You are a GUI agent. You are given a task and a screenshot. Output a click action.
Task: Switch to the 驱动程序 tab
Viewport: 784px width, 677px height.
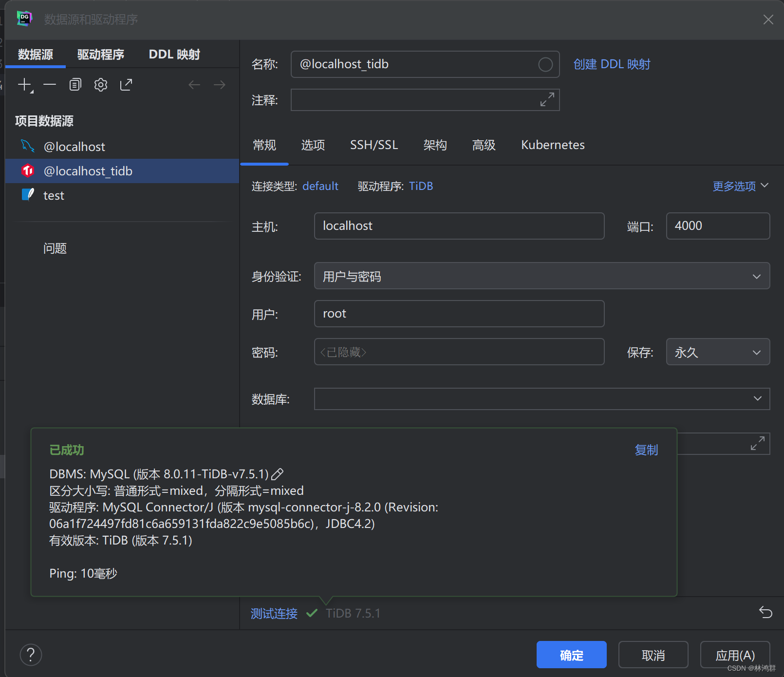click(x=101, y=55)
